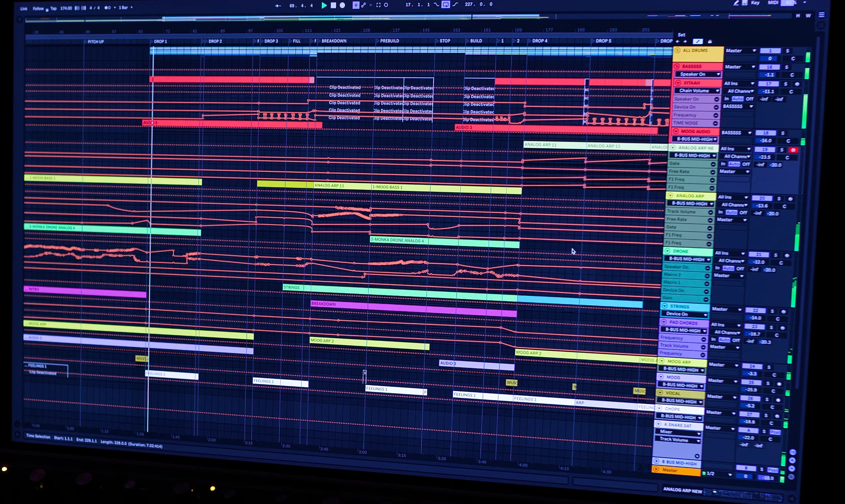845x504 pixels.
Task: Click the Link button
Action: [24, 9]
